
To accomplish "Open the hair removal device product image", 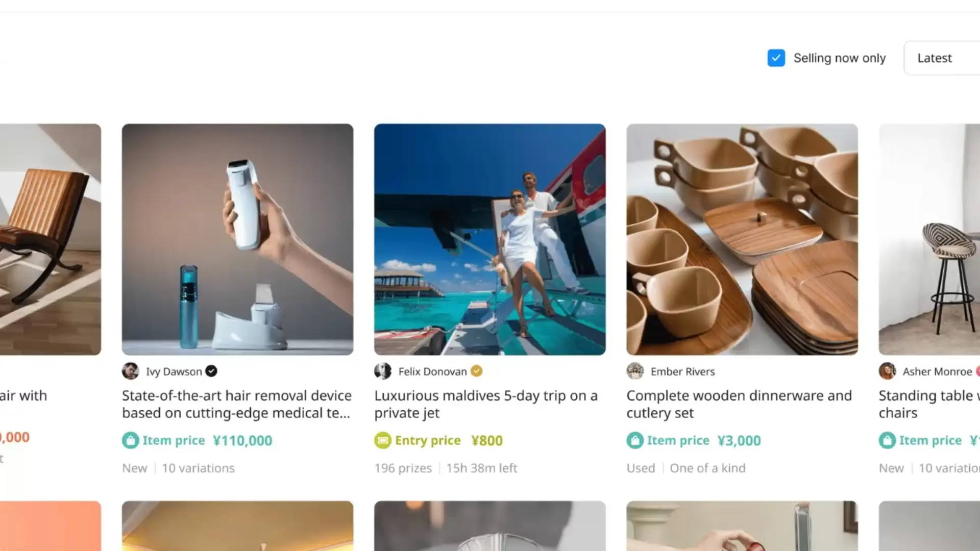I will click(x=237, y=239).
